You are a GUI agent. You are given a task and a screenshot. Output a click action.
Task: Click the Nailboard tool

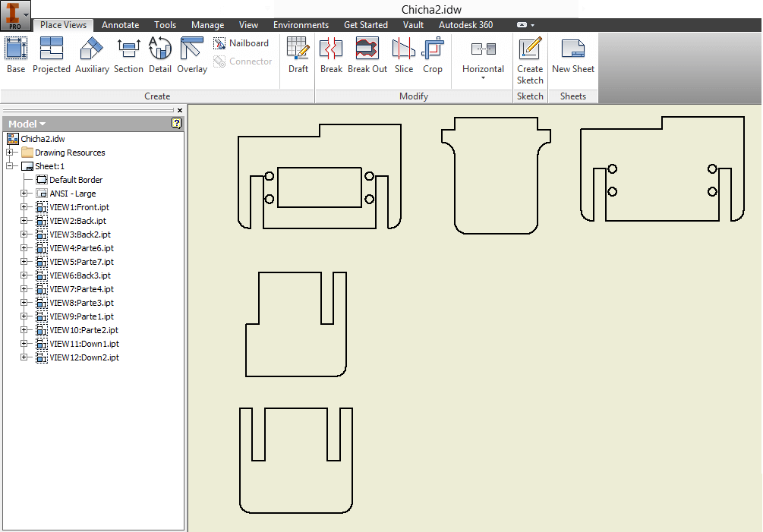241,43
